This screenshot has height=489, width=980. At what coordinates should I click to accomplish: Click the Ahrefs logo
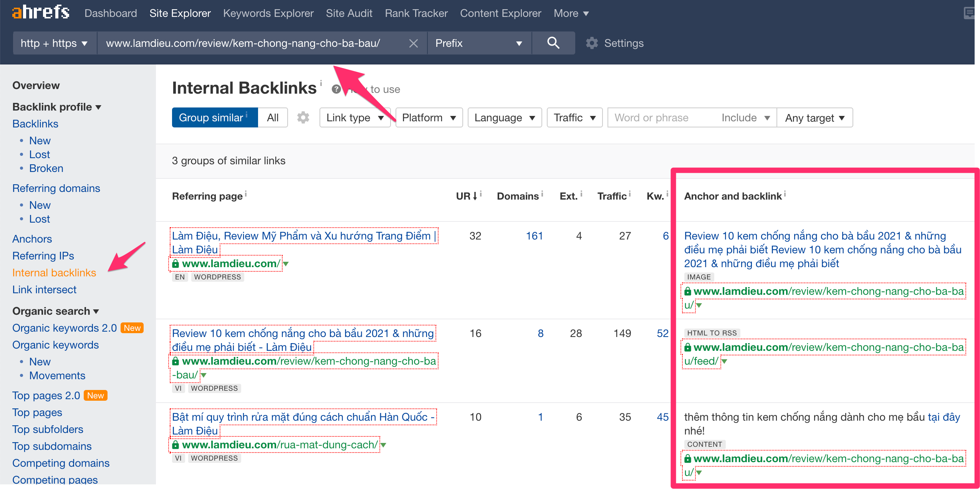41,12
